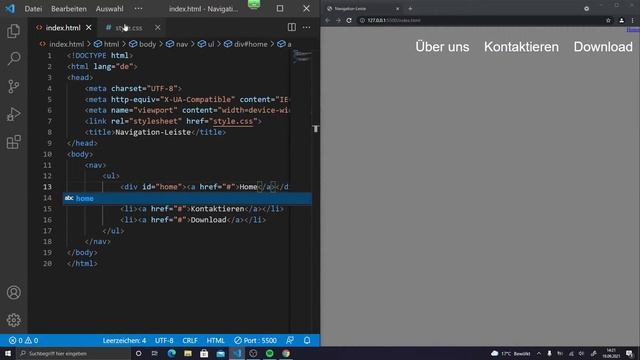
Task: Open the Kontaktieren link in the browser page
Action: (521, 47)
